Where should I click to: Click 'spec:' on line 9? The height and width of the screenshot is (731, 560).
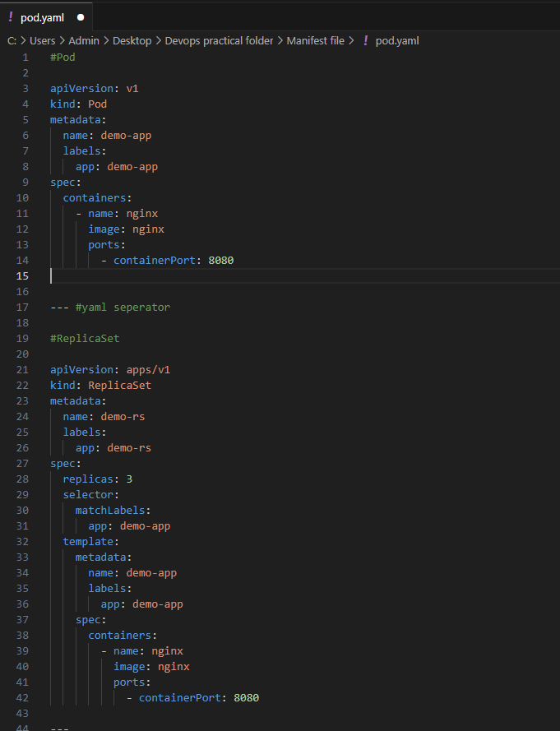(66, 183)
